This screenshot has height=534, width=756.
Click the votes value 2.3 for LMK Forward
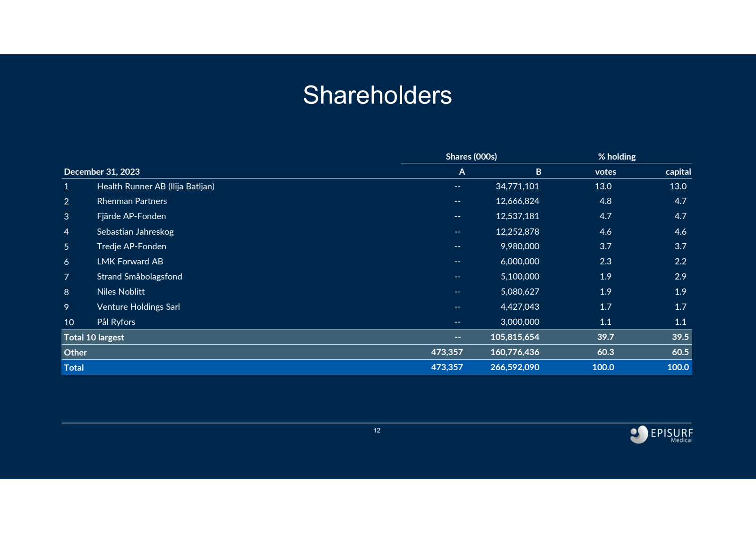(x=605, y=261)
